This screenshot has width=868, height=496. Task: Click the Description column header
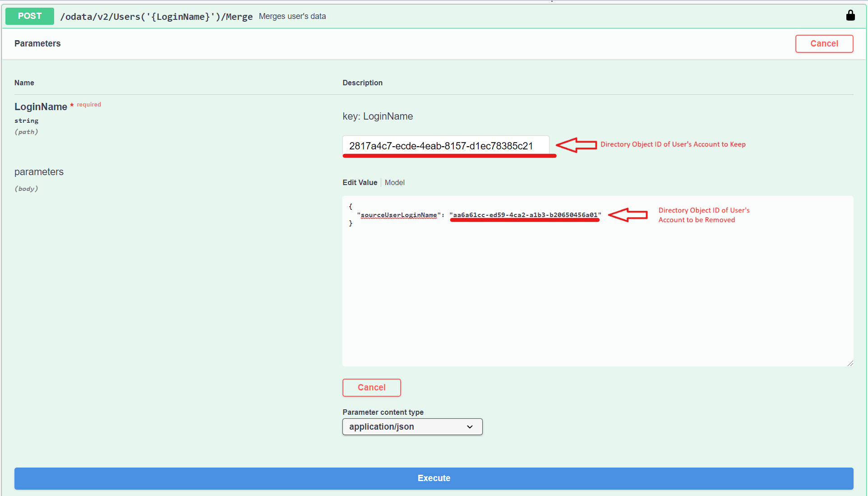click(362, 83)
